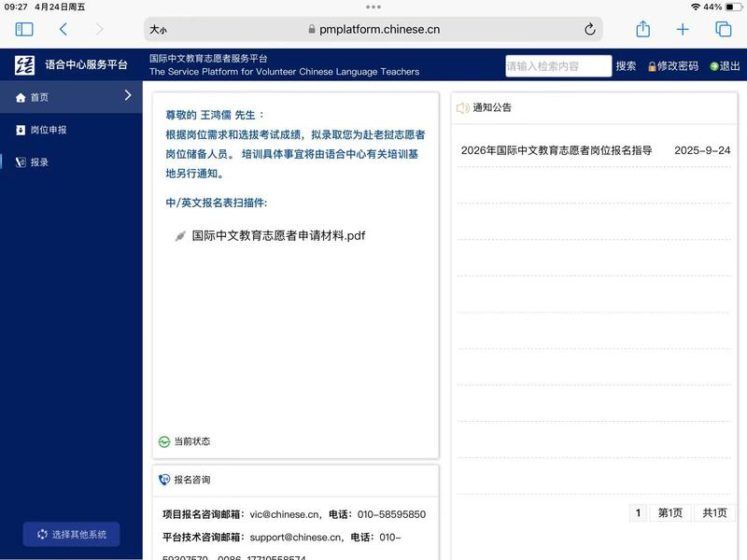Open 修改密码 password change link
The height and width of the screenshot is (560, 747).
(x=672, y=66)
